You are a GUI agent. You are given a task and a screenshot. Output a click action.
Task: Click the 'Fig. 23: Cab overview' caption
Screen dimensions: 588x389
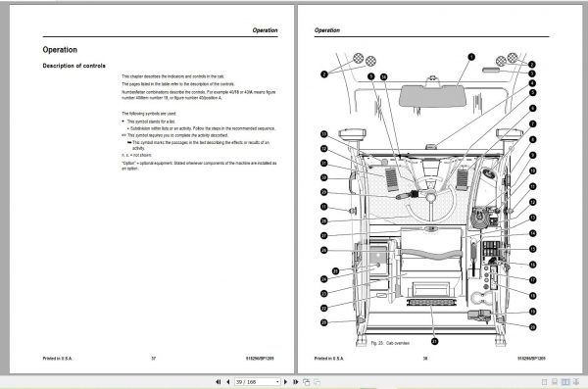(x=390, y=343)
